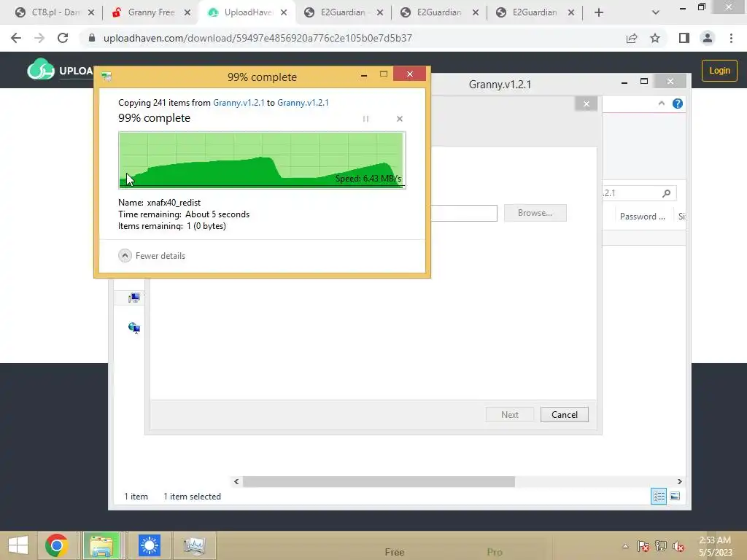This screenshot has width=747, height=560.
Task: Open the taskbar clock and date
Action: [715, 546]
